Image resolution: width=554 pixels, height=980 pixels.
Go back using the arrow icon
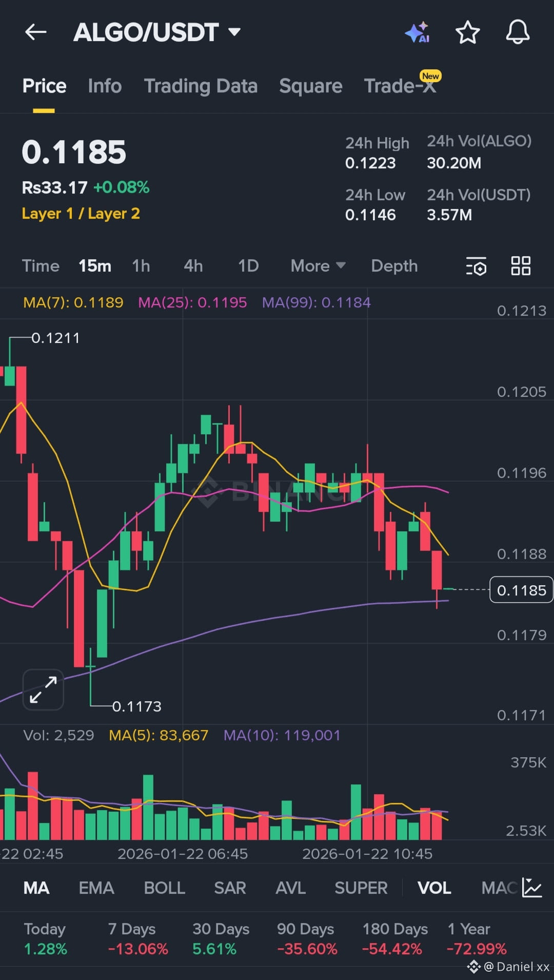(x=34, y=32)
